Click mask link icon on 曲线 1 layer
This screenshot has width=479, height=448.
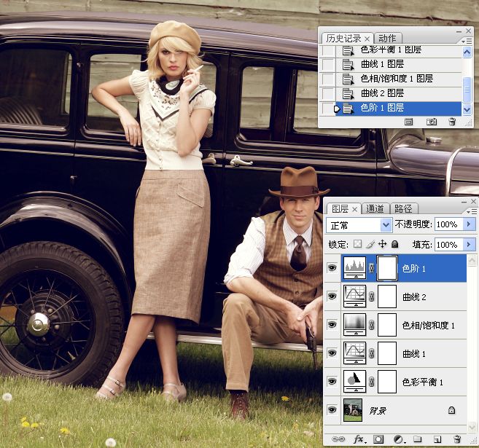pos(372,353)
